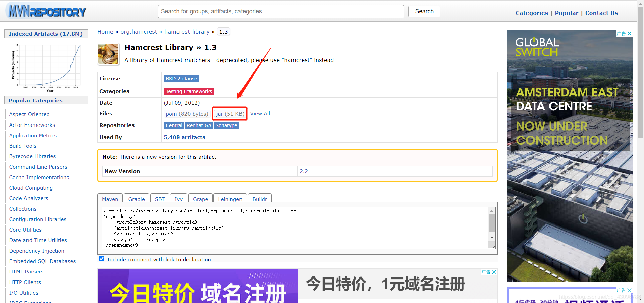The height and width of the screenshot is (303, 644).
Task: Open the Contact Us link
Action: click(601, 13)
